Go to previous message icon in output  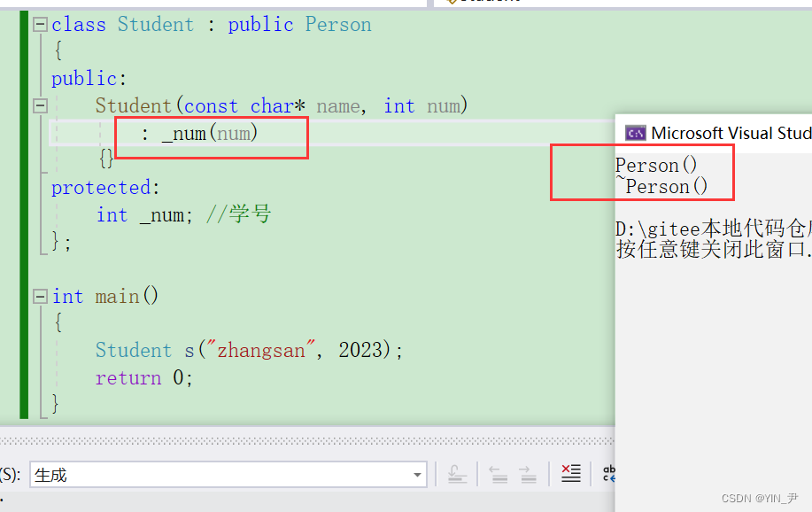click(x=499, y=474)
